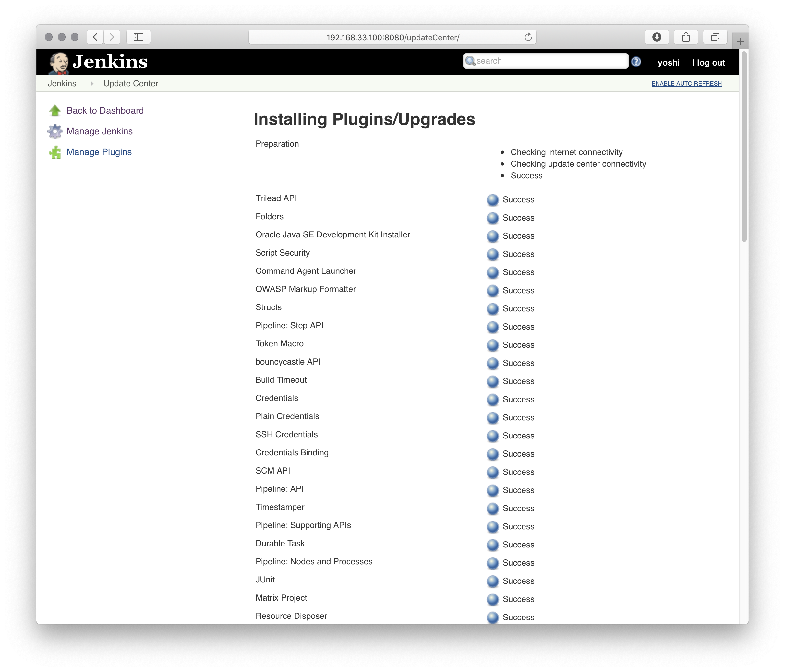Image resolution: width=785 pixels, height=672 pixels.
Task: Open the search help question mark icon
Action: click(x=636, y=62)
